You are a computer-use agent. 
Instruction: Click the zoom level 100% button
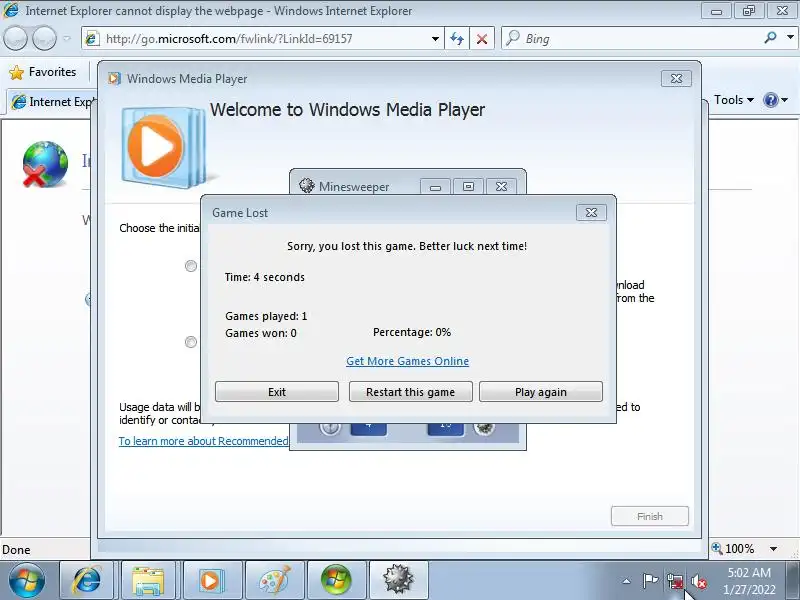[x=733, y=549]
